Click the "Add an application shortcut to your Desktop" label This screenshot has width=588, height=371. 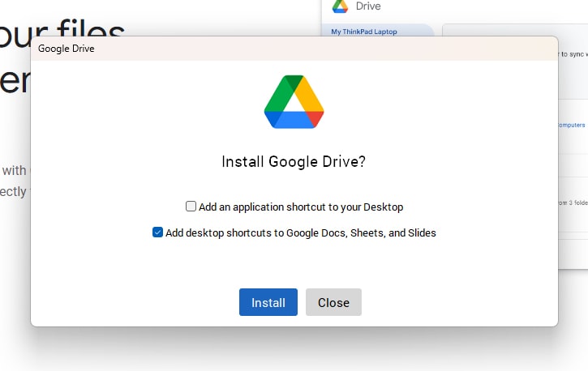click(x=301, y=207)
